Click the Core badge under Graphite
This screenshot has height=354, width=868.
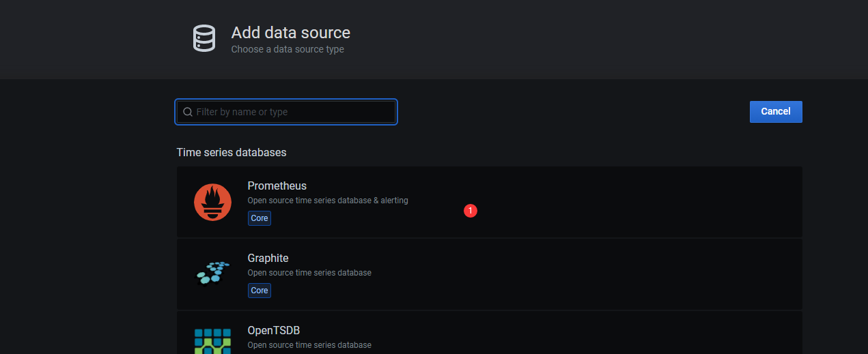point(260,291)
